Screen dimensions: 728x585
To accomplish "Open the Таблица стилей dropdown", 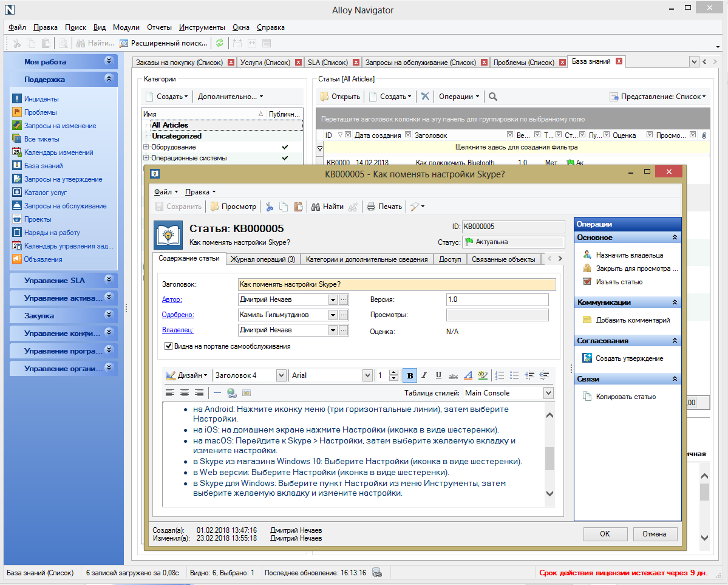I will [x=549, y=393].
